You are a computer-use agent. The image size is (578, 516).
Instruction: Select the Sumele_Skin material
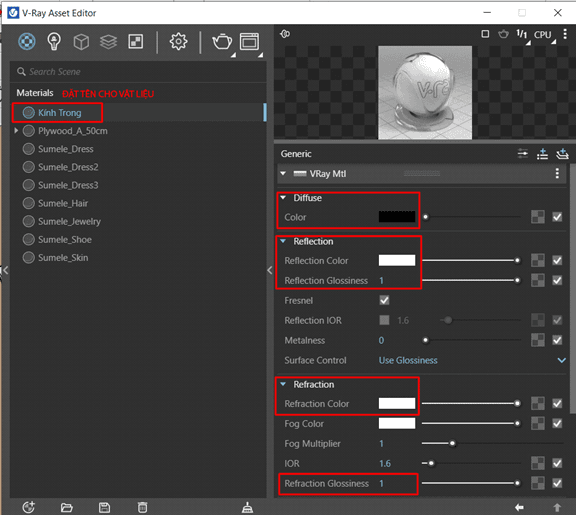(138, 257)
